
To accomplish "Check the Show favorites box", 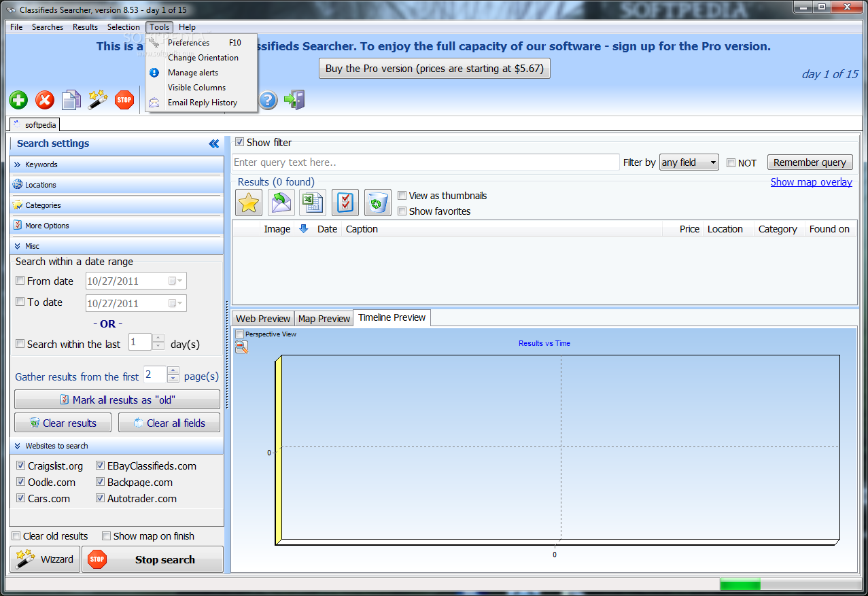I will (402, 211).
